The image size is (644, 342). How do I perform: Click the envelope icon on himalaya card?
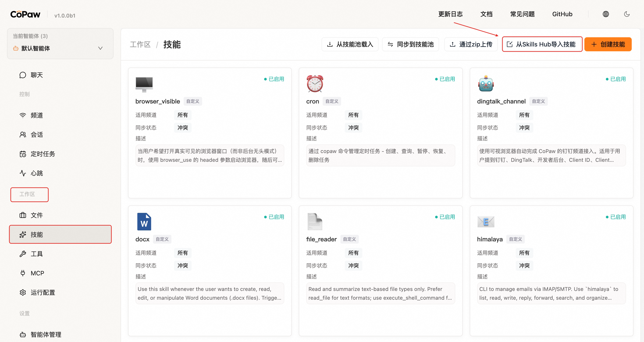click(486, 221)
